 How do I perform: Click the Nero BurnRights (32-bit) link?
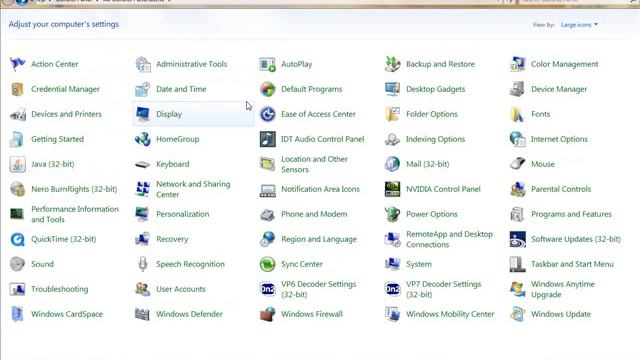[x=74, y=189]
